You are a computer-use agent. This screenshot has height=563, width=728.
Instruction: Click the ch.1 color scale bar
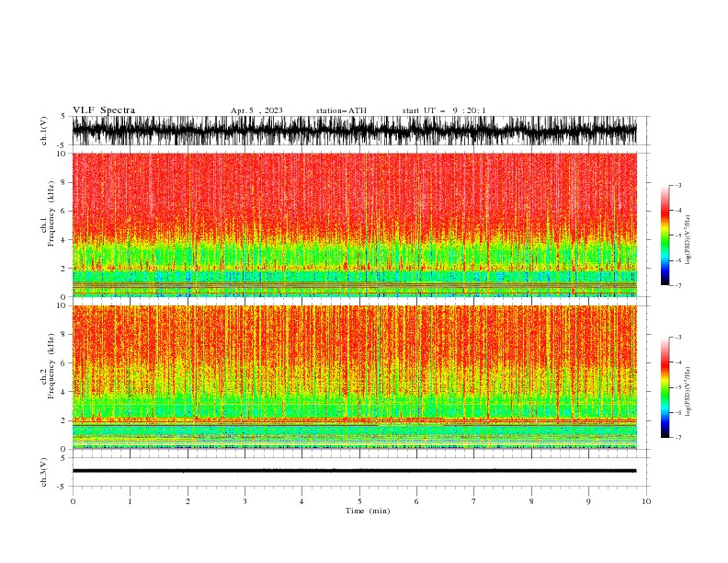click(x=665, y=236)
